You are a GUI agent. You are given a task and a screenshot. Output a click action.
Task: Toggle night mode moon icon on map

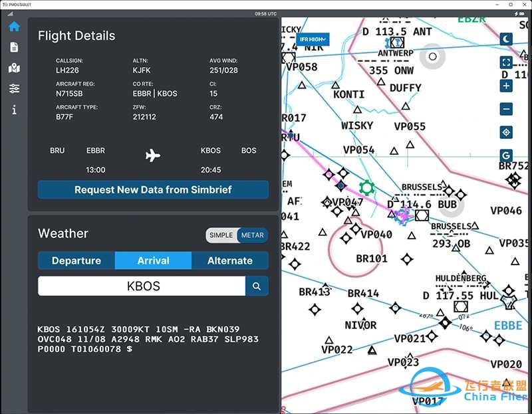point(506,39)
